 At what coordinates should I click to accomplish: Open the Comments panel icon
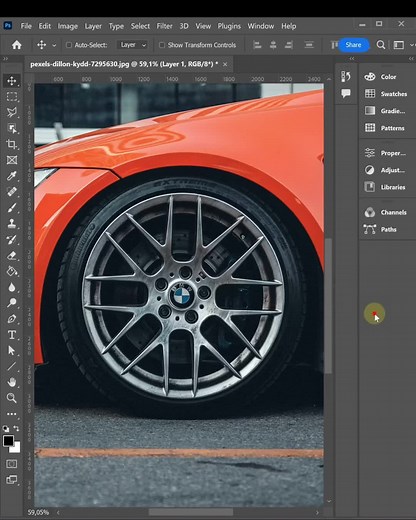[x=346, y=93]
